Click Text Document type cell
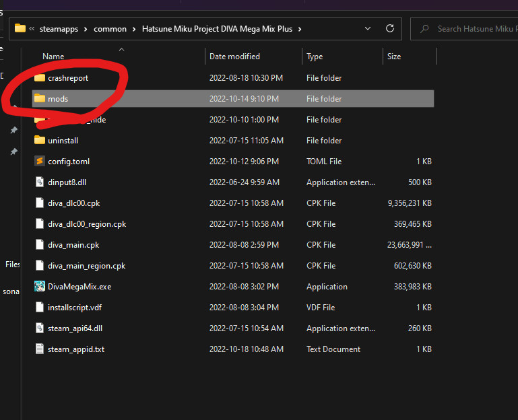This screenshot has width=518, height=420. pos(333,349)
